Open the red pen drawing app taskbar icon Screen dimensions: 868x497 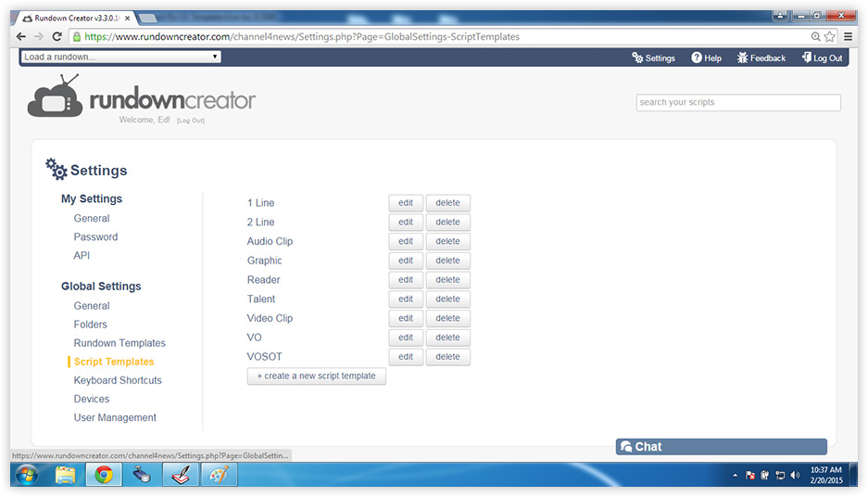[181, 475]
